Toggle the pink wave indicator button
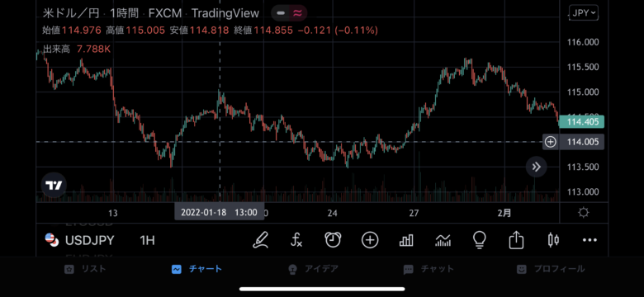Screen dimensions: 644x297 (x=298, y=13)
